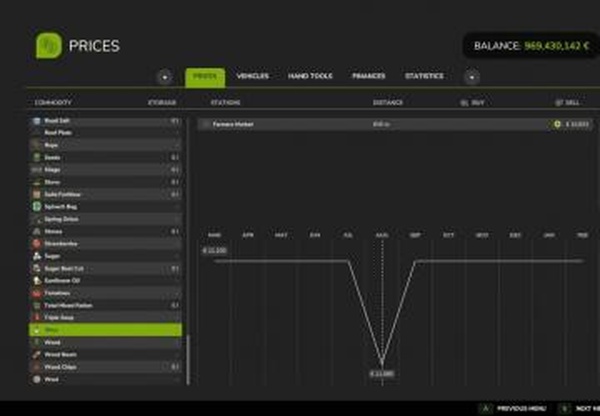Select the Slurry commodity row
The height and width of the screenshot is (416, 600).
106,182
